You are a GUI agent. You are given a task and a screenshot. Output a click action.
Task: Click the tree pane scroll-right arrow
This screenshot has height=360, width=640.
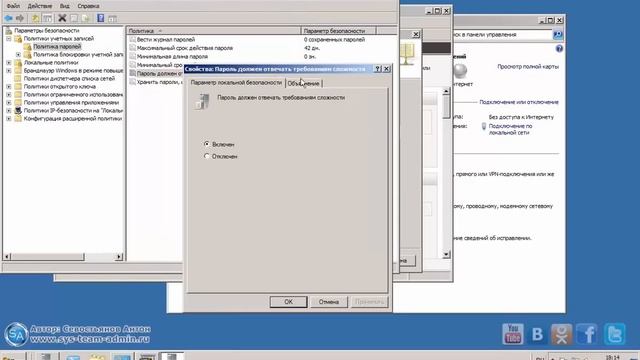[119, 257]
